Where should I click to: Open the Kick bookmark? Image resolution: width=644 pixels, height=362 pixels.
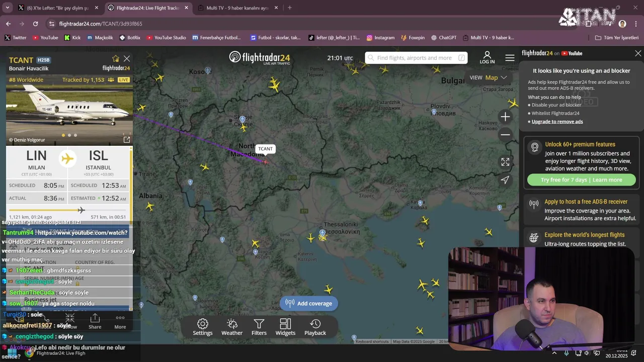[72, 38]
